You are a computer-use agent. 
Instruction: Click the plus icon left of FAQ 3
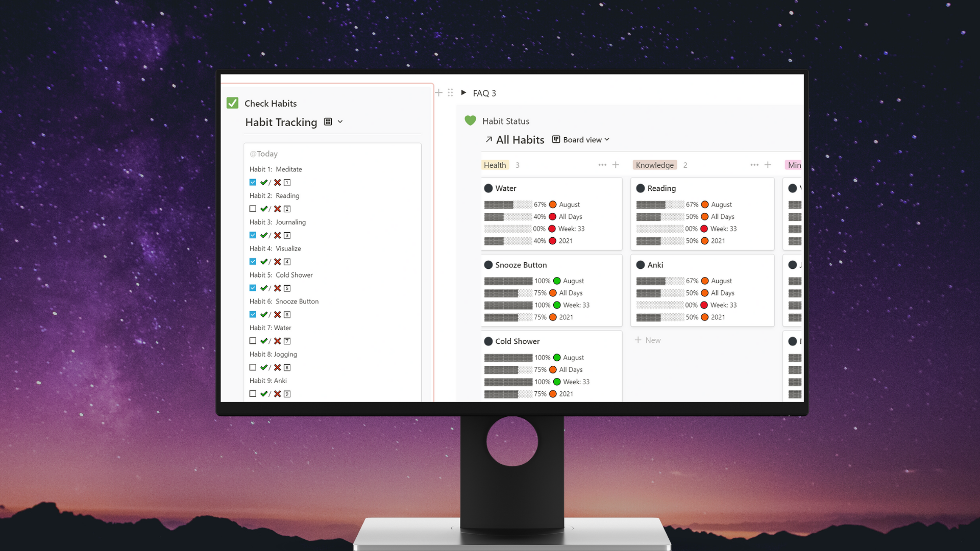pyautogui.click(x=438, y=93)
